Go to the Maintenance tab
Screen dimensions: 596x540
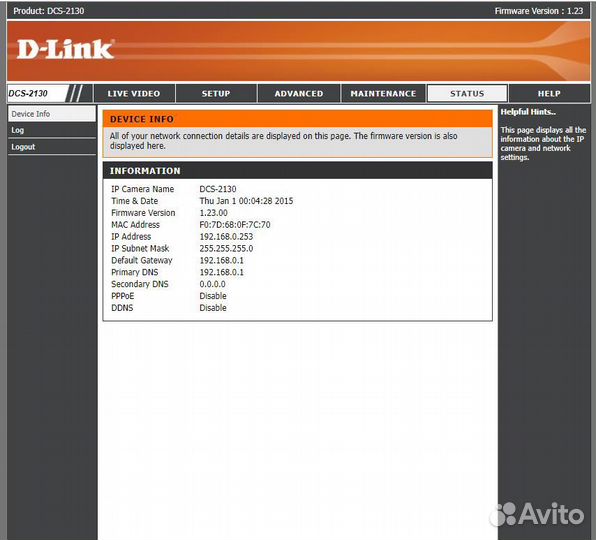(x=383, y=93)
